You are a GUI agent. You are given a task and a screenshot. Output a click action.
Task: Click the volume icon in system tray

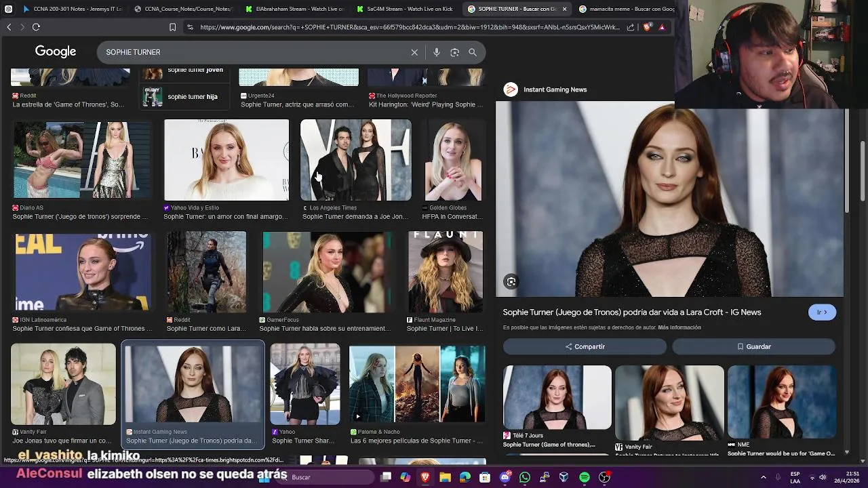pyautogui.click(x=823, y=477)
